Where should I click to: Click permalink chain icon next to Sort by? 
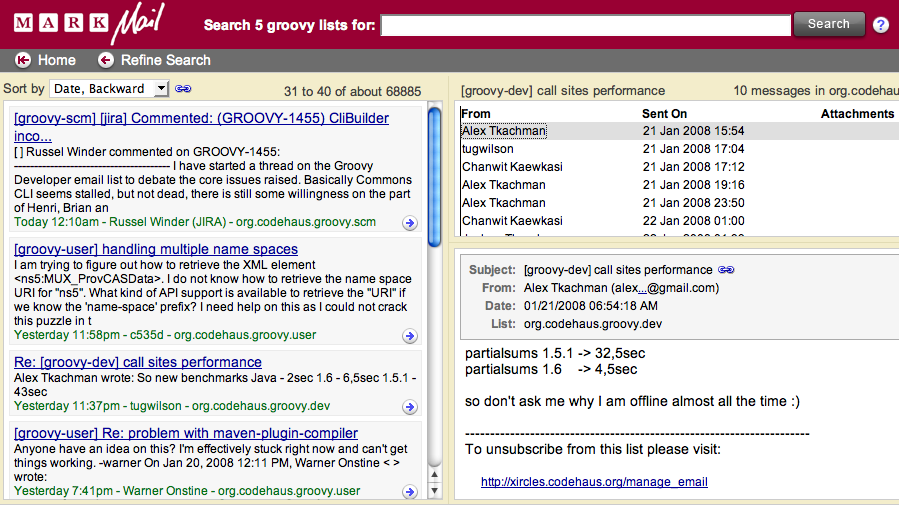(183, 88)
